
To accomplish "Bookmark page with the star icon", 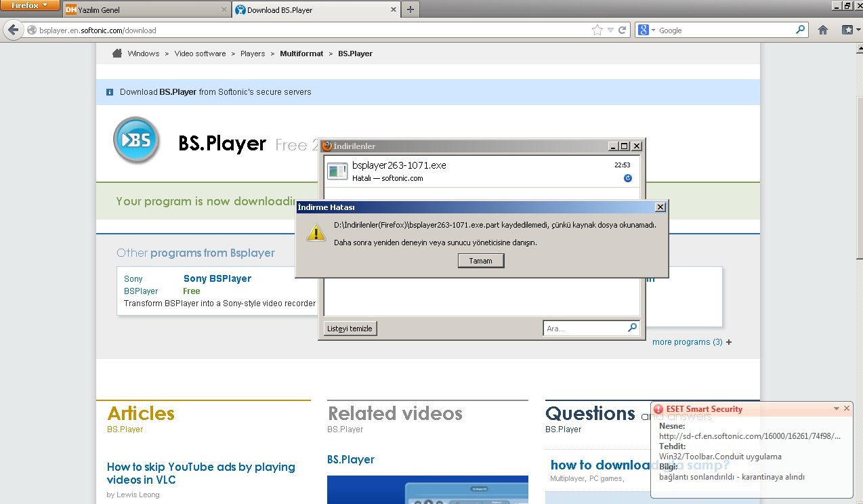I will coord(597,30).
